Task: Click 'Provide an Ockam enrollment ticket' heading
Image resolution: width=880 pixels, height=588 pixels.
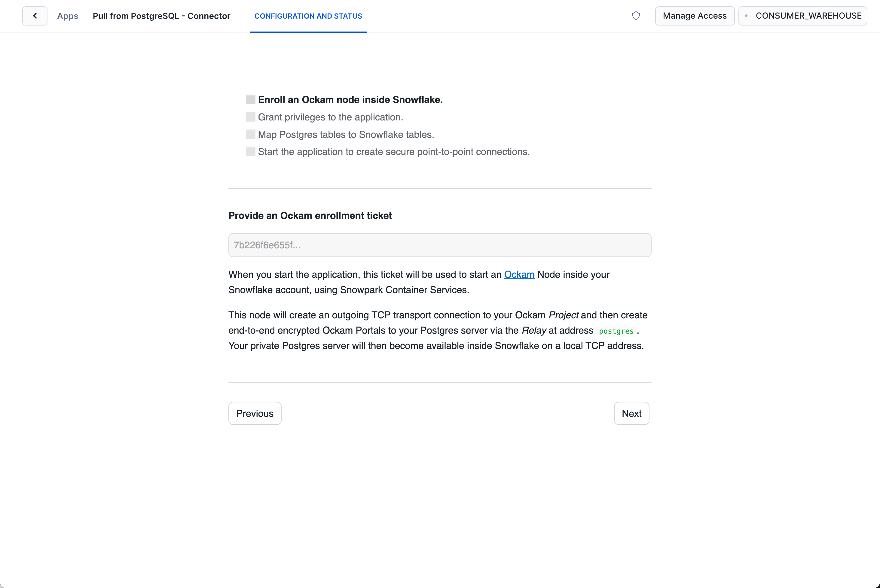Action: 310,216
